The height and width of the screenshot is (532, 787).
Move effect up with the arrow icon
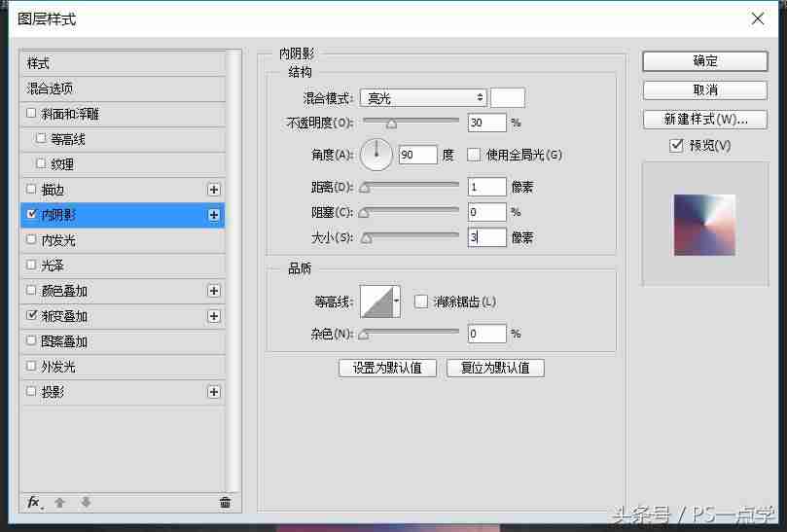59,502
